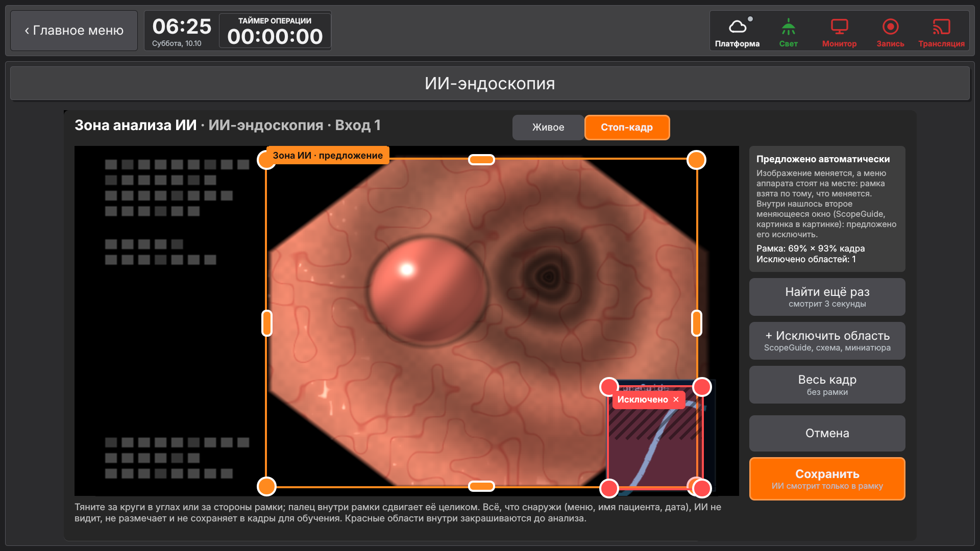Click the ИИ-эндоскопия title bar
Image resolution: width=980 pixels, height=551 pixels.
[490, 83]
